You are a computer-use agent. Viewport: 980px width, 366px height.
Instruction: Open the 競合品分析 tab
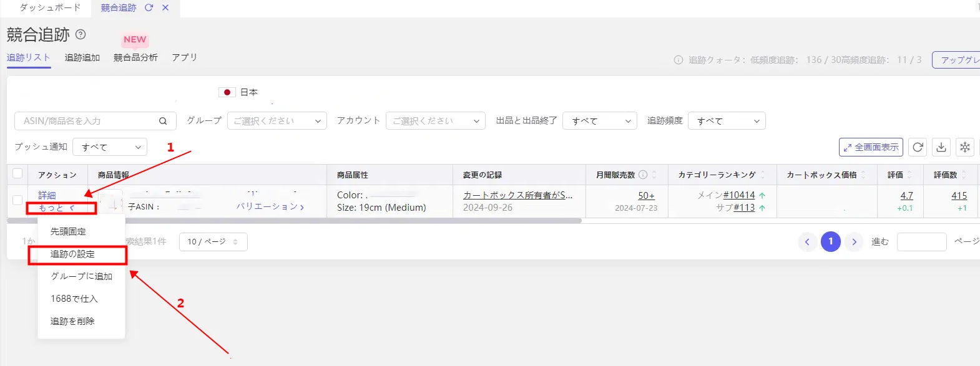[135, 57]
